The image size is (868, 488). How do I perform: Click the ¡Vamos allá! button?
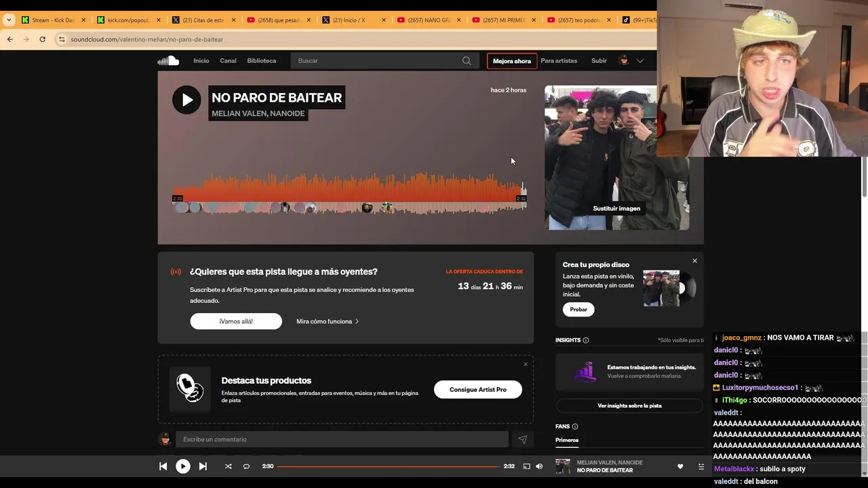tap(236, 321)
